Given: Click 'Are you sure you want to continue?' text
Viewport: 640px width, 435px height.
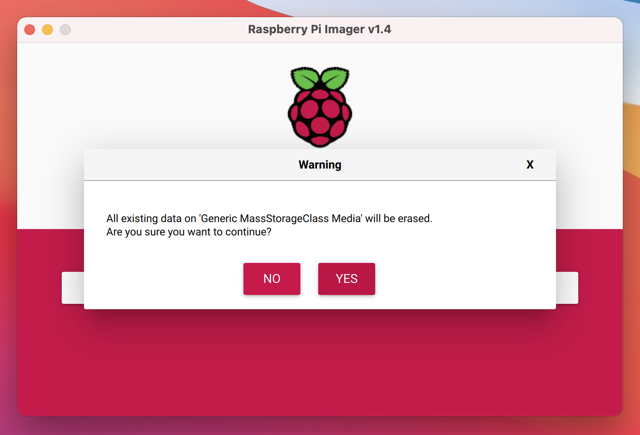Looking at the screenshot, I should click(189, 232).
